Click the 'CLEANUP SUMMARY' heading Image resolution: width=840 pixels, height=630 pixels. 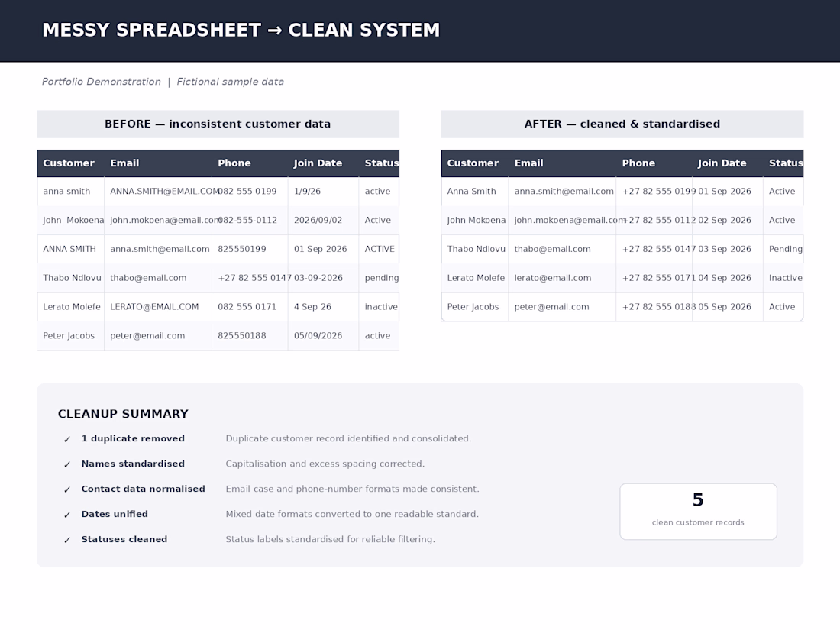click(123, 414)
